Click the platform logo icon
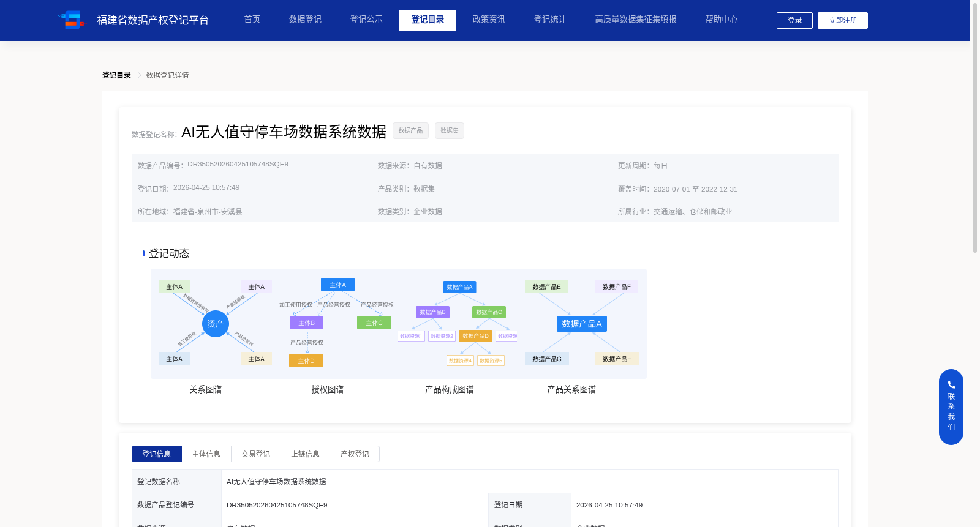Screen dimensions: 980x527 (x=72, y=20)
